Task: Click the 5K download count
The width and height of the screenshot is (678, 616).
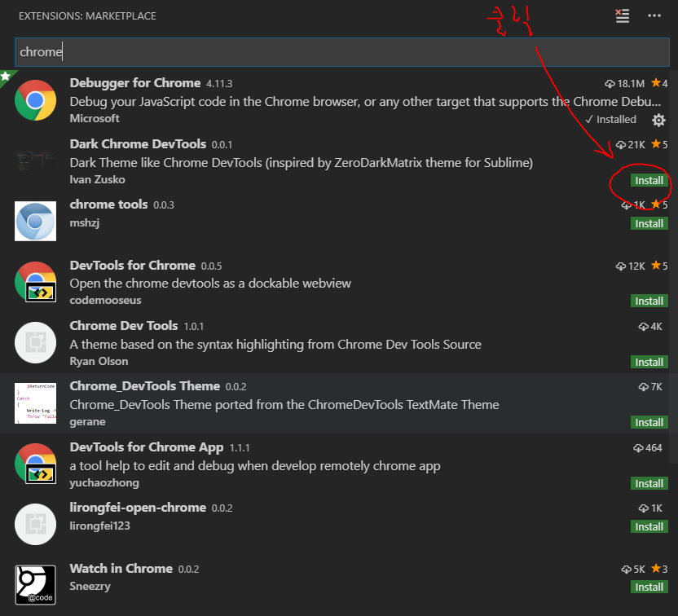Action: click(x=633, y=569)
